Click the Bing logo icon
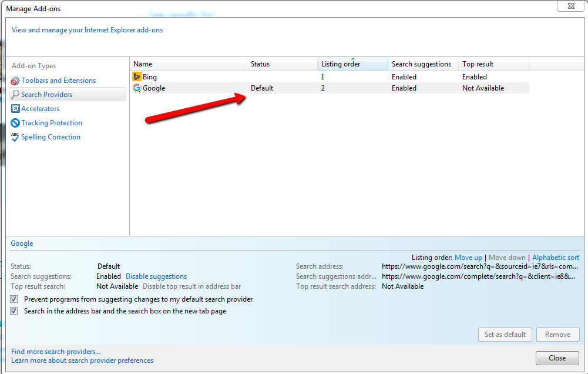Image resolution: width=588 pixels, height=374 pixels. pos(137,76)
